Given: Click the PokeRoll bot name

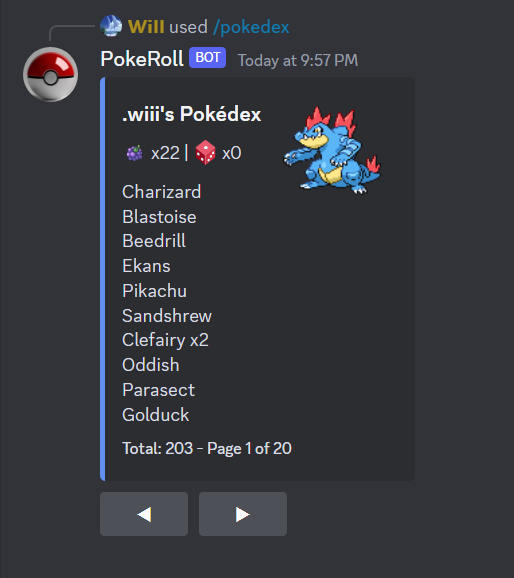Looking at the screenshot, I should click(x=142, y=59).
